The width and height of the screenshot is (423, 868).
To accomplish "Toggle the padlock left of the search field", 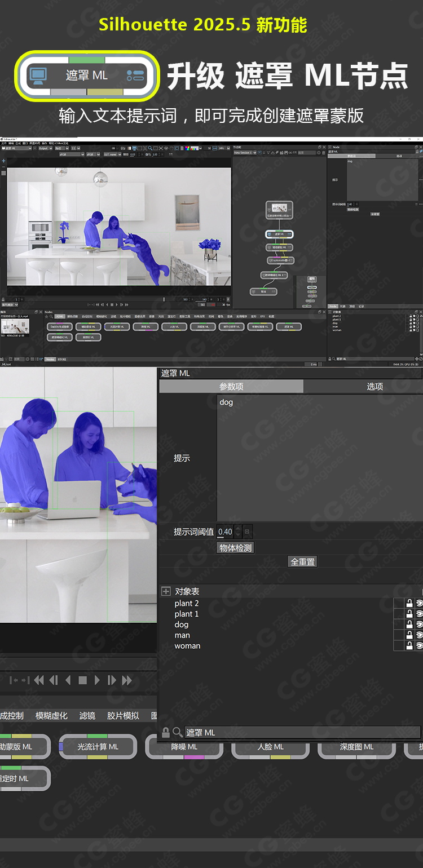I will tap(166, 732).
